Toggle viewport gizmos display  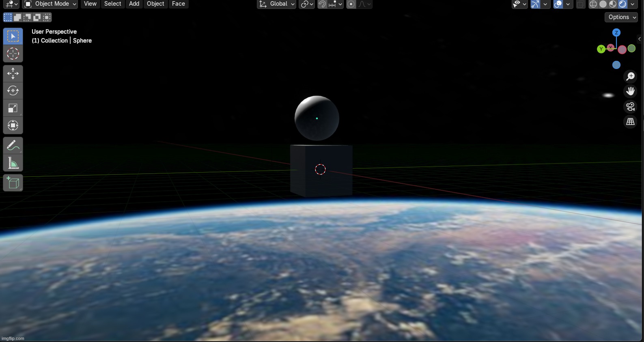(x=536, y=4)
